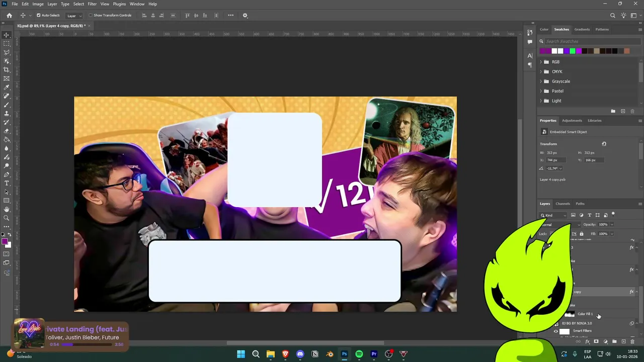
Task: Filter layers by shape layers
Action: pos(597,215)
